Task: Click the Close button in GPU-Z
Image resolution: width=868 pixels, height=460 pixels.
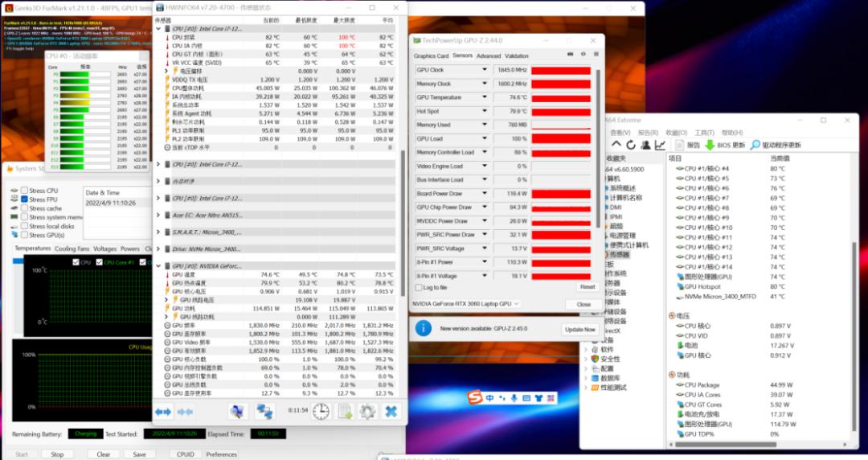Action: click(583, 304)
